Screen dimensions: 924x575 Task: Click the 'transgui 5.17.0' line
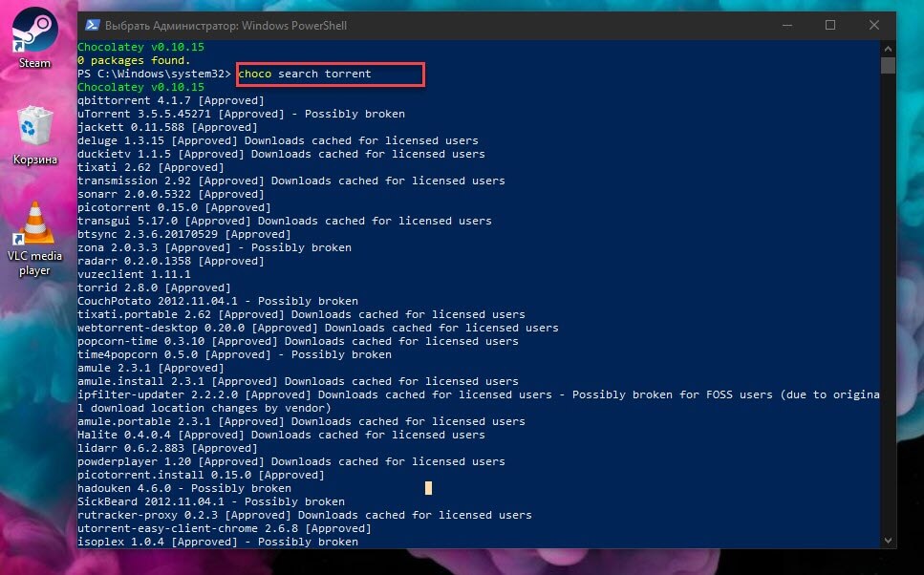(285, 221)
